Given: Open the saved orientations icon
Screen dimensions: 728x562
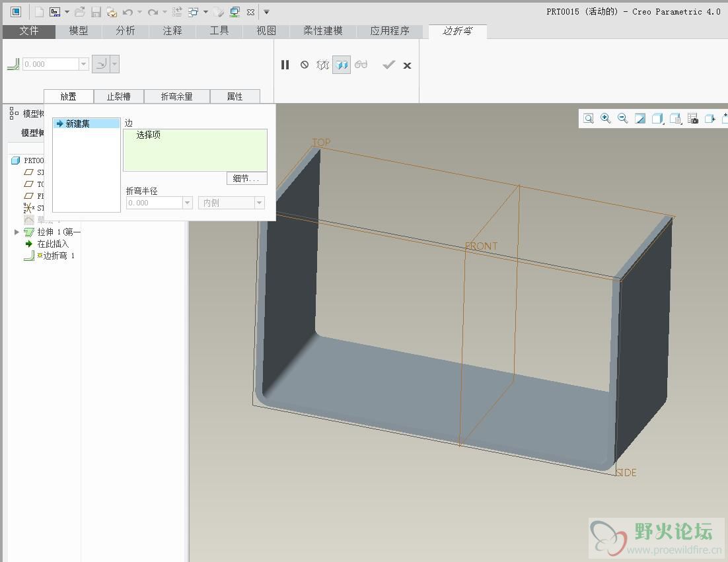Looking at the screenshot, I should click(675, 119).
